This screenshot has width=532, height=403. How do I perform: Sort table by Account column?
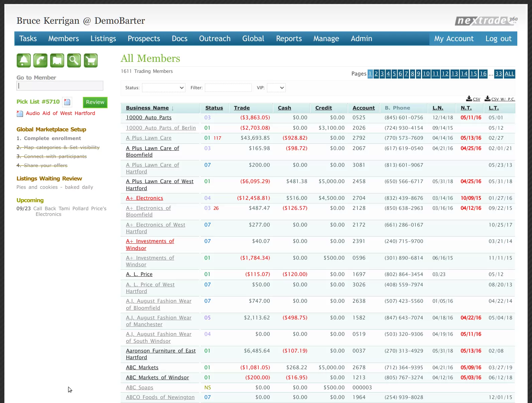[x=364, y=108]
